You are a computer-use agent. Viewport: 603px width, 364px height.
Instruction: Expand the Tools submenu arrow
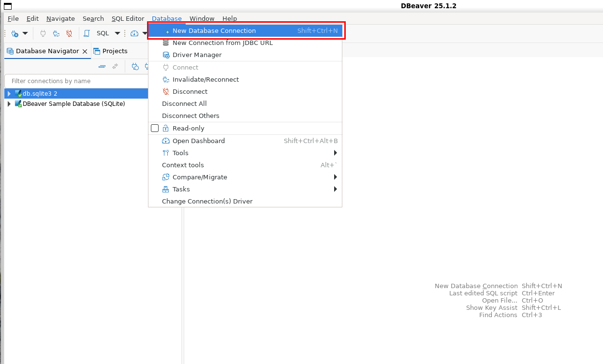click(336, 153)
